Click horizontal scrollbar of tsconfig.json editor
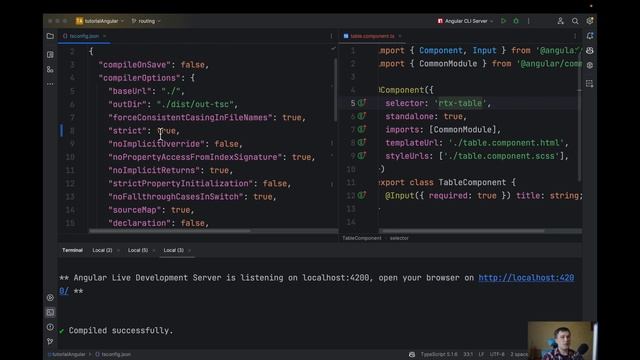640x360 pixels. pyautogui.click(x=170, y=231)
